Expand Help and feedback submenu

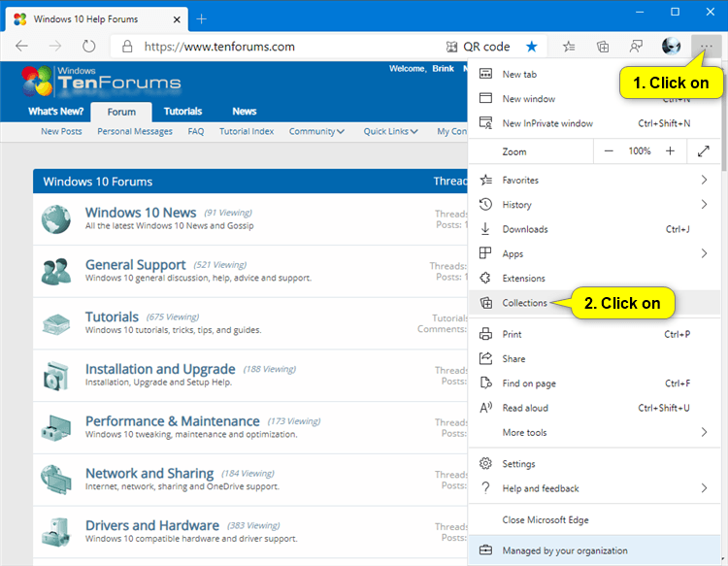[594, 488]
